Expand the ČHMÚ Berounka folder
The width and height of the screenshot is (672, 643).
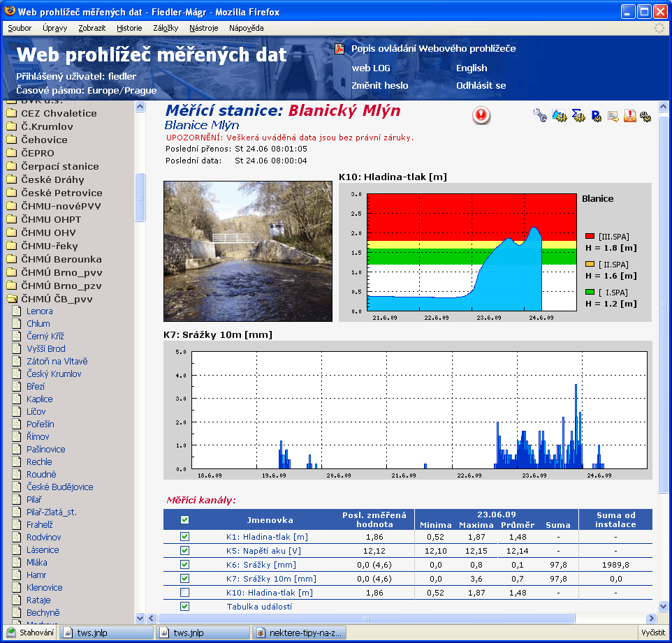[x=12, y=259]
